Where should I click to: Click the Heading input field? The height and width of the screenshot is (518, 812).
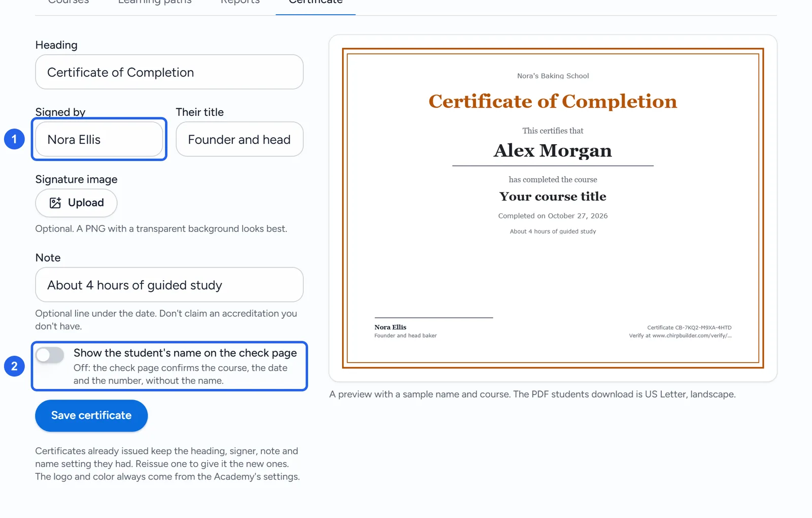[x=169, y=72]
